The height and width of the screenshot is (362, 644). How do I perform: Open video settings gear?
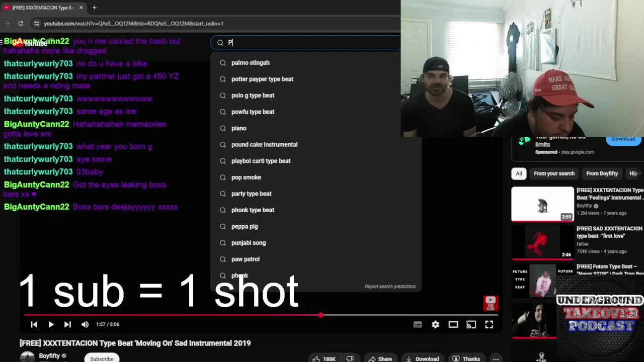(x=435, y=324)
